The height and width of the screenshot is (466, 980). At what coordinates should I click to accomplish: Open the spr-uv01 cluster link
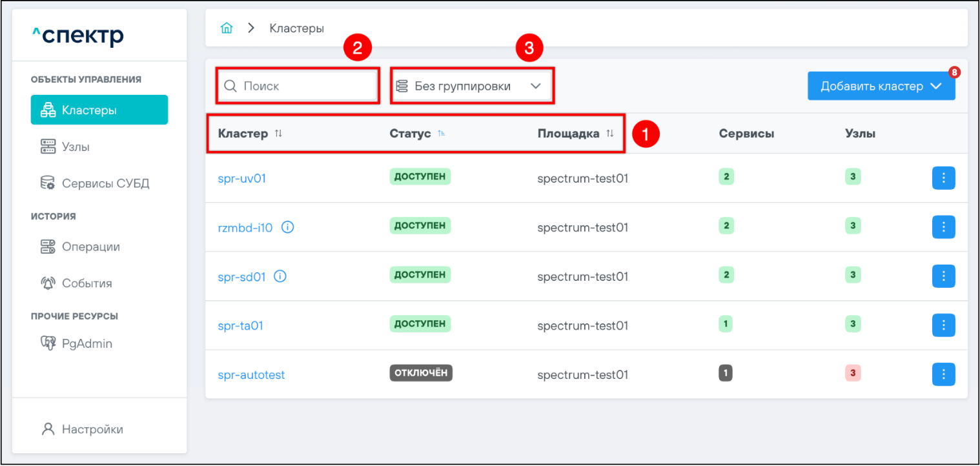241,179
